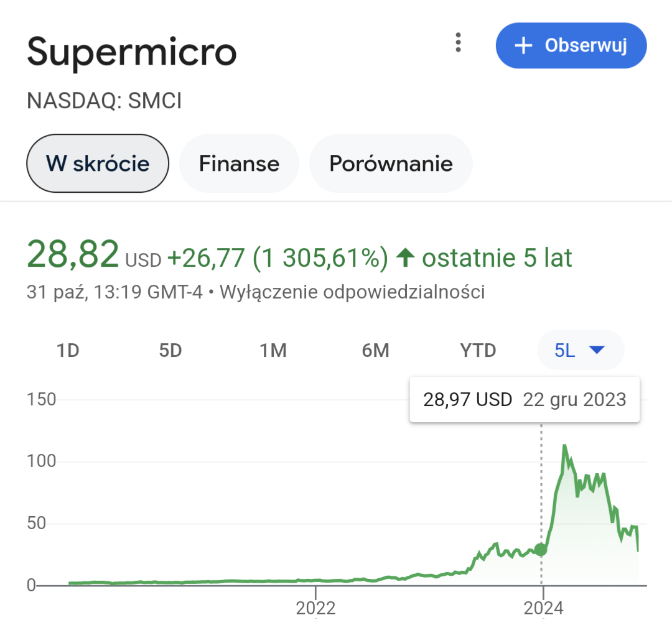Viewport: 672px width, 633px height.
Task: Click the 28,82 current price value
Action: (73, 255)
